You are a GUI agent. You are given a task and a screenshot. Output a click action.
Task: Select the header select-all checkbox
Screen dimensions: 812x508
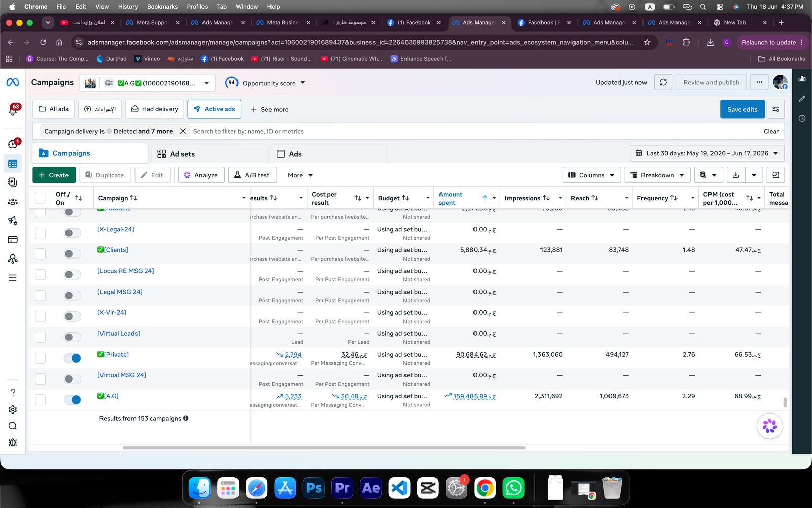pos(40,198)
